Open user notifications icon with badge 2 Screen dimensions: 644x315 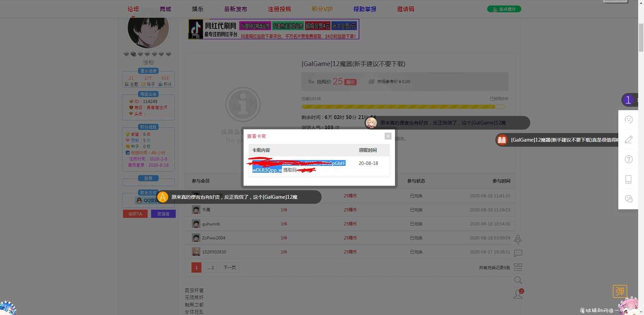point(518,294)
